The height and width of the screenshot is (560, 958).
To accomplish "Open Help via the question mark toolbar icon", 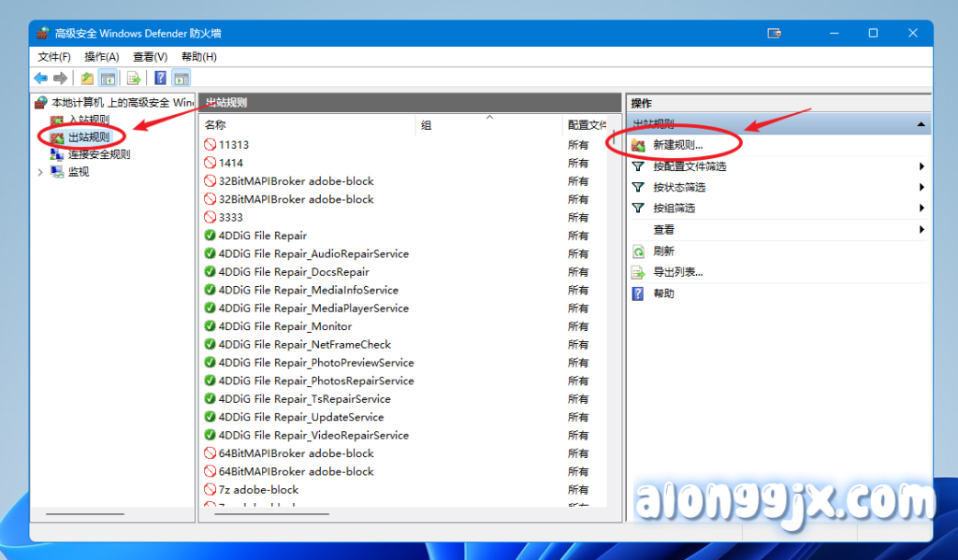I will [160, 79].
